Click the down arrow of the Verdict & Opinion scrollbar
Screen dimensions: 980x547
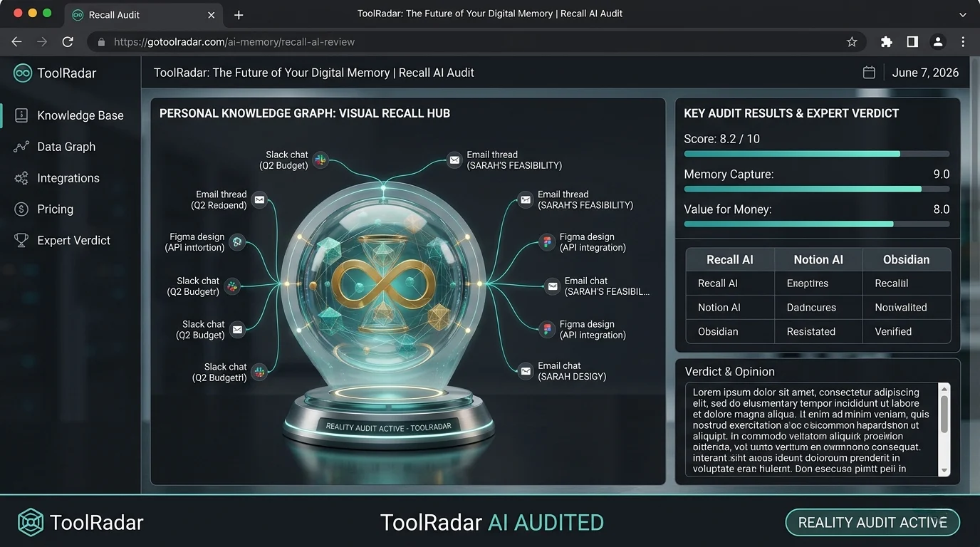click(x=944, y=470)
